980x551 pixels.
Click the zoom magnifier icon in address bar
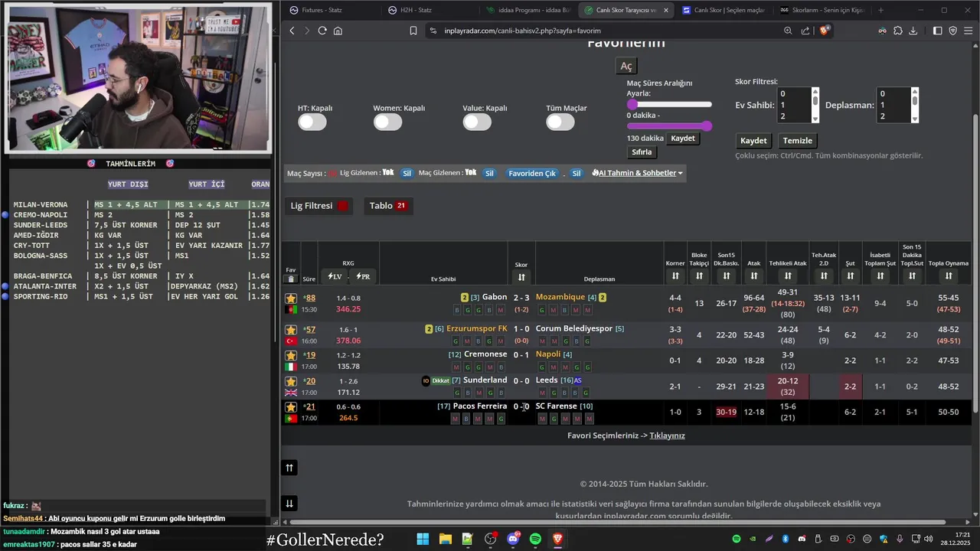pyautogui.click(x=788, y=31)
